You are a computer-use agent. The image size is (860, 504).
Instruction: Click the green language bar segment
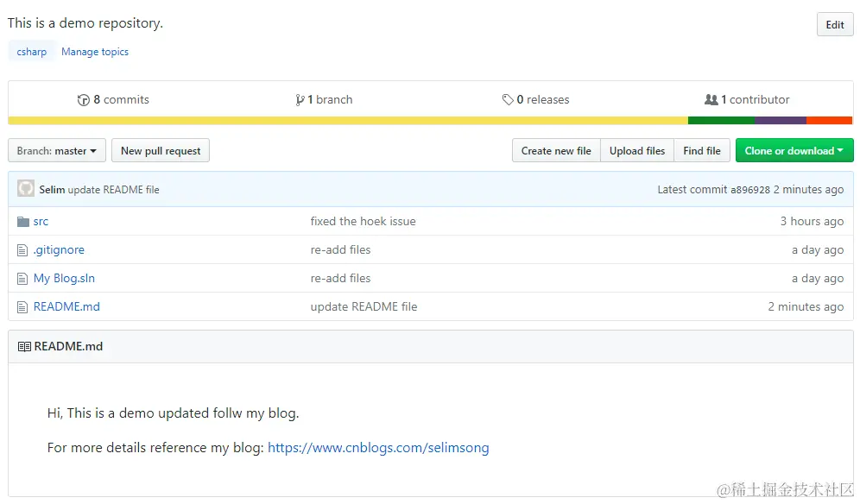pos(721,121)
